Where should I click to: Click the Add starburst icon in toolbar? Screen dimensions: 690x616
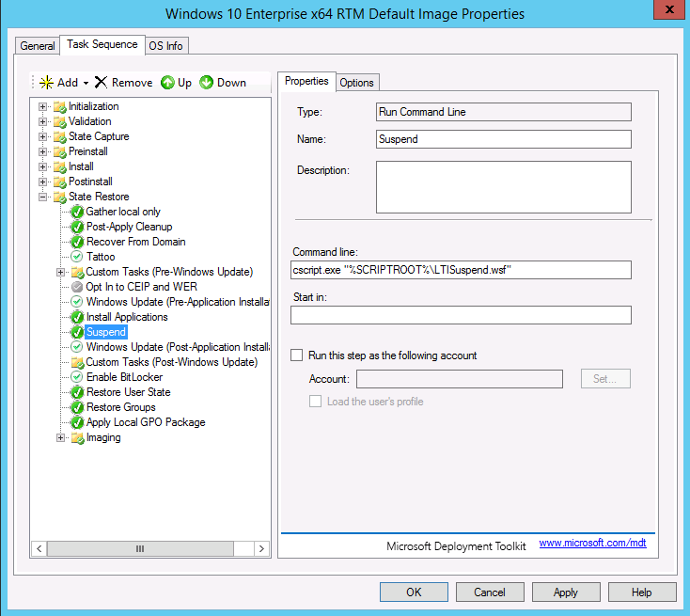(46, 83)
